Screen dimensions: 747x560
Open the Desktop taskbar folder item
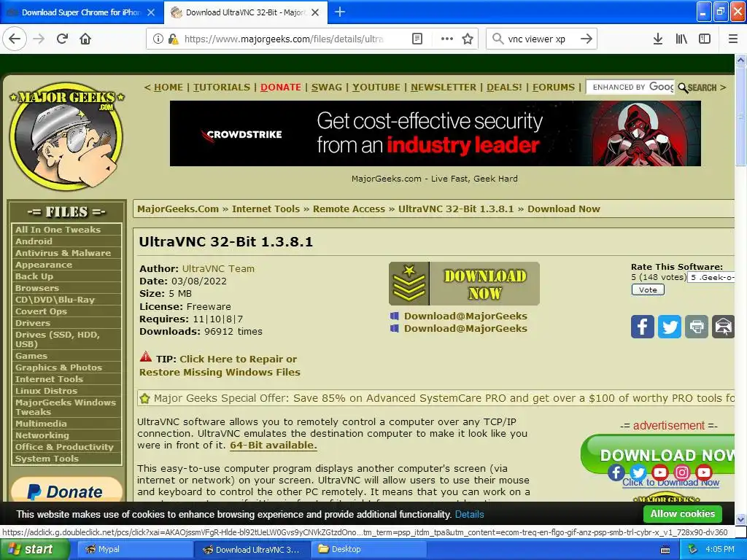pyautogui.click(x=367, y=549)
